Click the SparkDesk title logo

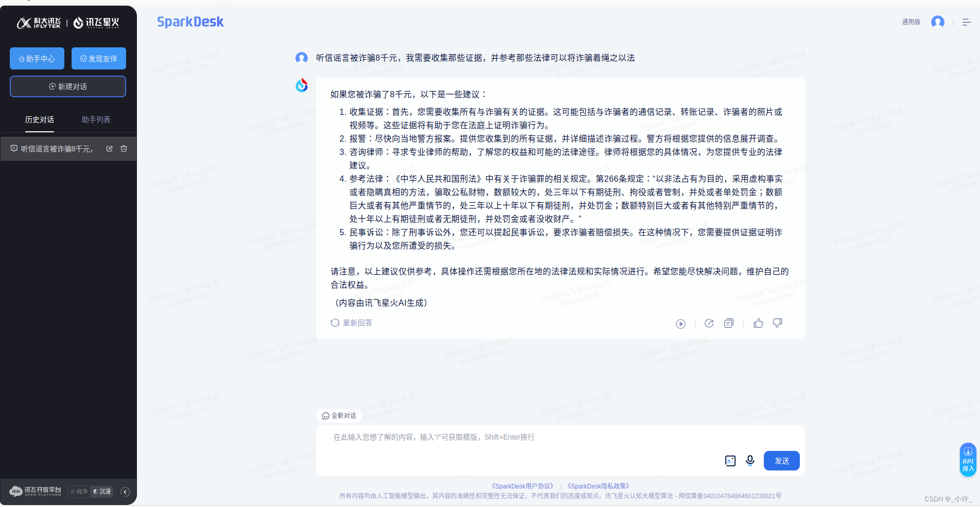[190, 22]
